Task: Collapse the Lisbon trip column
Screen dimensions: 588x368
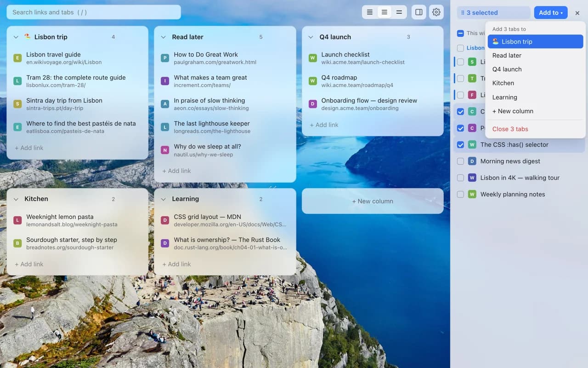Action: 16,37
